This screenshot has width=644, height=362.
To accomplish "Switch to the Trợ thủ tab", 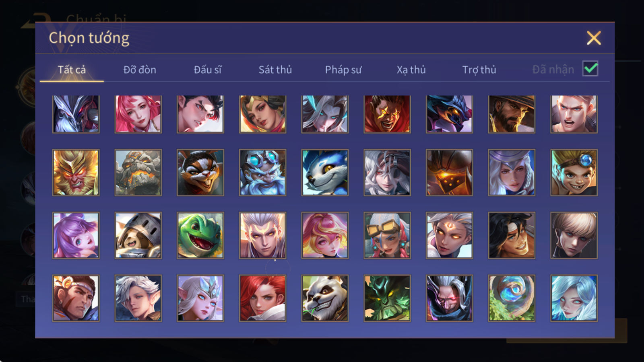I will (479, 70).
